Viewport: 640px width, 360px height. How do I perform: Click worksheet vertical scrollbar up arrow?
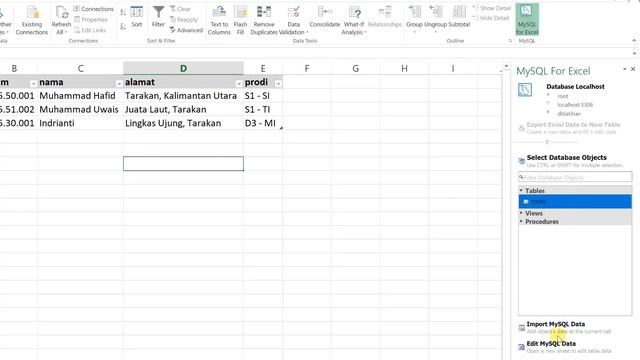tap(506, 66)
